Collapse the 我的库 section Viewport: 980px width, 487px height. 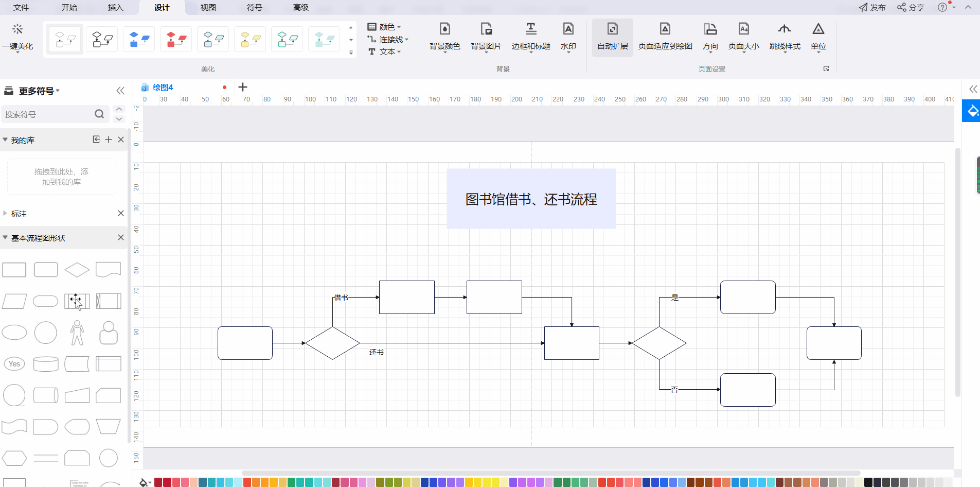point(5,140)
